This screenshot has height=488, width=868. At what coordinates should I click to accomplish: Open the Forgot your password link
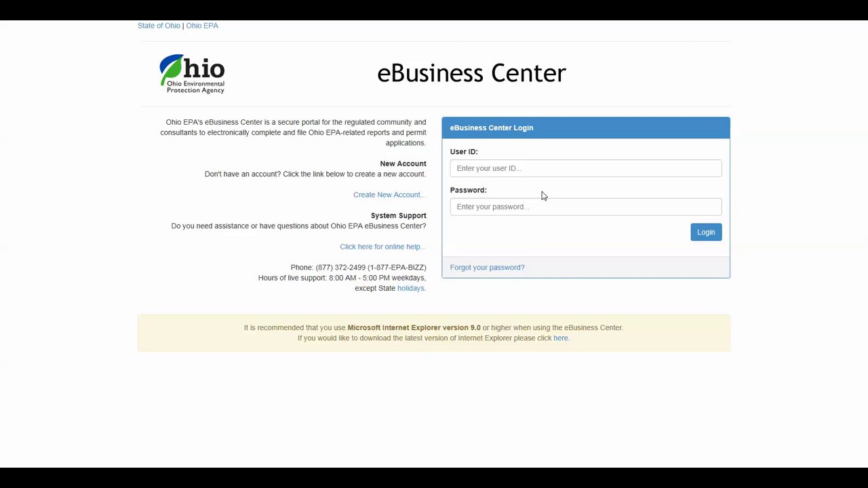487,268
